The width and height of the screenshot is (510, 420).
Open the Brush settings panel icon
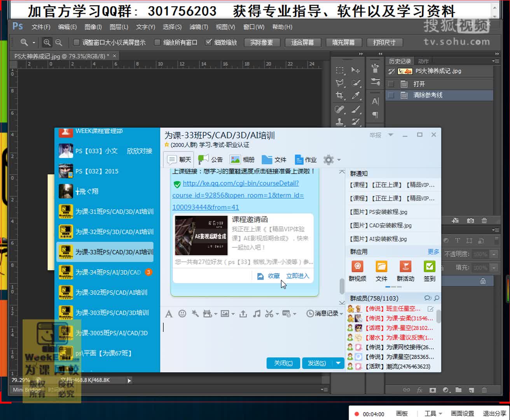click(375, 82)
